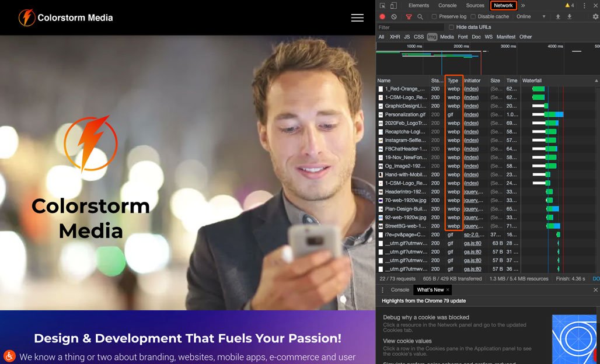
Task: Switch to the Elements tab
Action: tap(418, 5)
